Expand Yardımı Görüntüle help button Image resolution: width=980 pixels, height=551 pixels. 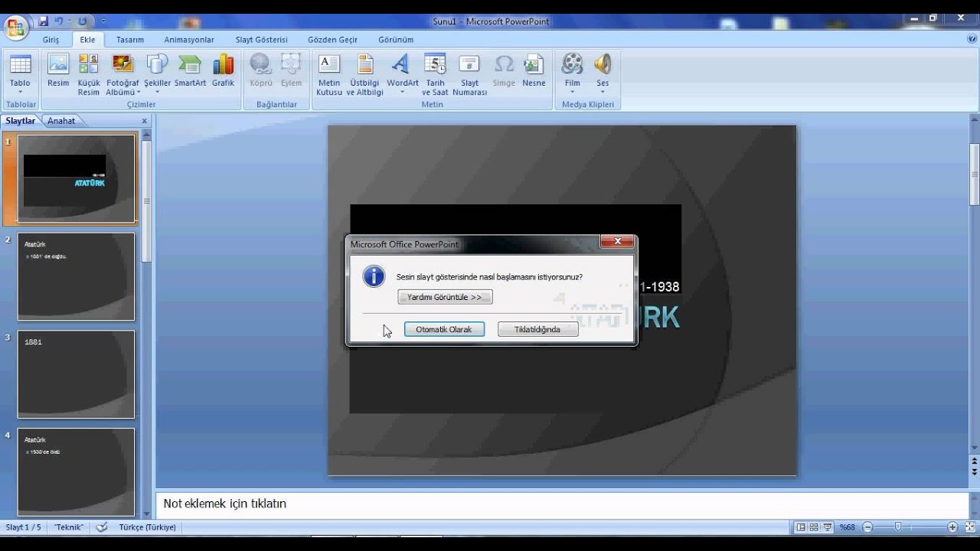point(445,297)
